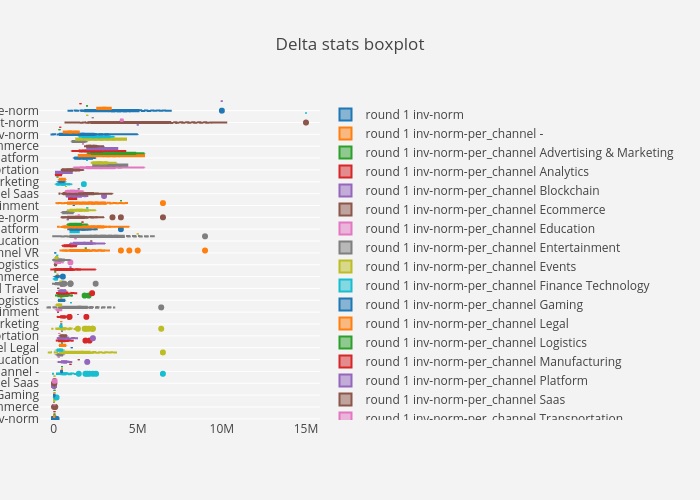
Task: Click the 15M x-axis tick label
Action: coord(306,429)
